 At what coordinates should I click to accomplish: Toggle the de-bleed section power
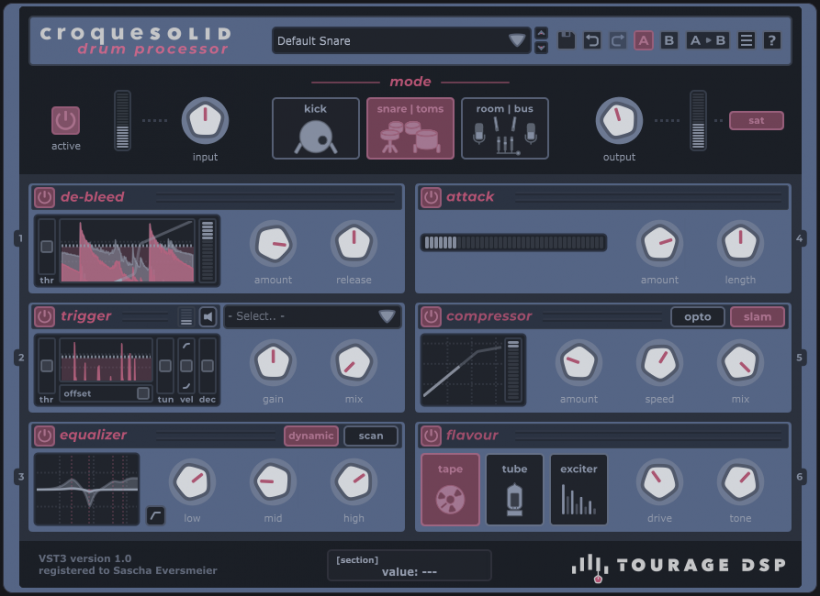tap(44, 197)
